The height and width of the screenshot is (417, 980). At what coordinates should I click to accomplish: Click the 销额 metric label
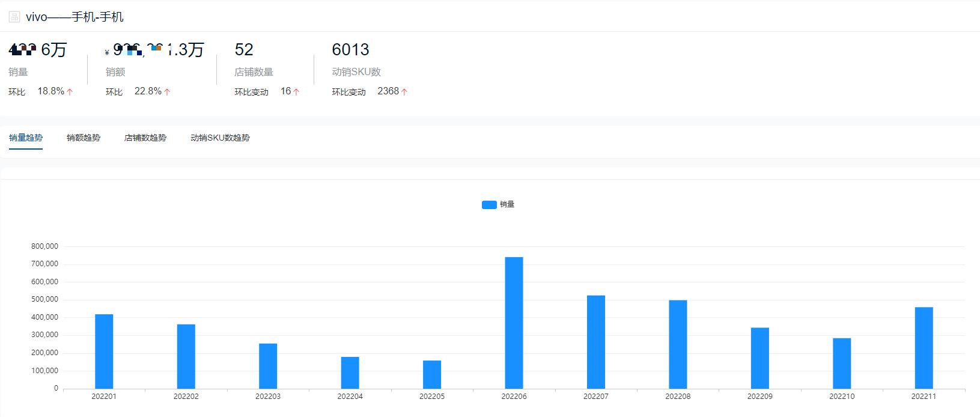click(115, 72)
